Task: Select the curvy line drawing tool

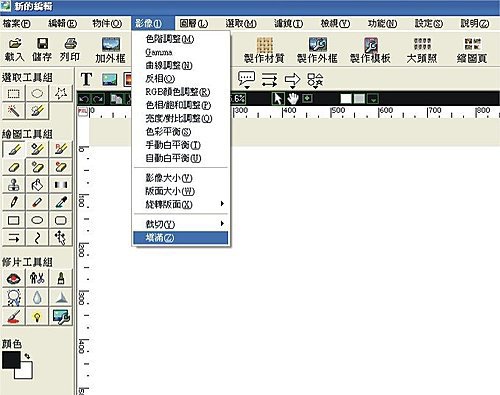Action: (x=37, y=238)
